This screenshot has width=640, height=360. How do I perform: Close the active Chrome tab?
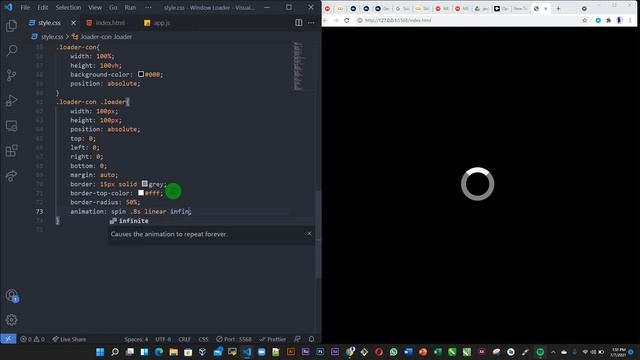click(546, 9)
